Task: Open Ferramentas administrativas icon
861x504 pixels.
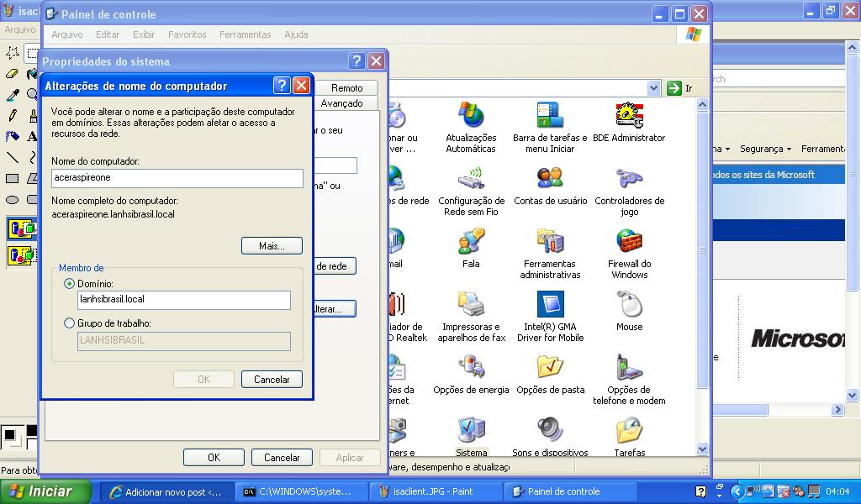Action: pos(550,243)
